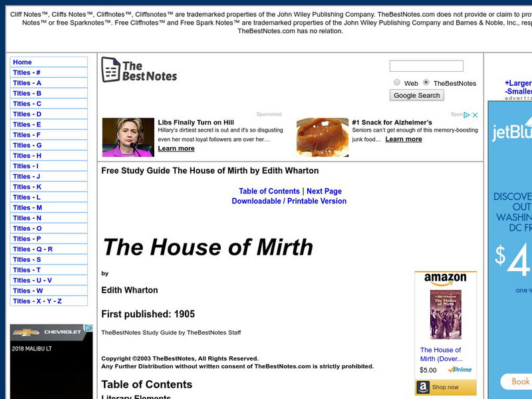Click the 'Table of Contents' section heading
Viewport: 532px width, 399px height.
[x=146, y=384]
